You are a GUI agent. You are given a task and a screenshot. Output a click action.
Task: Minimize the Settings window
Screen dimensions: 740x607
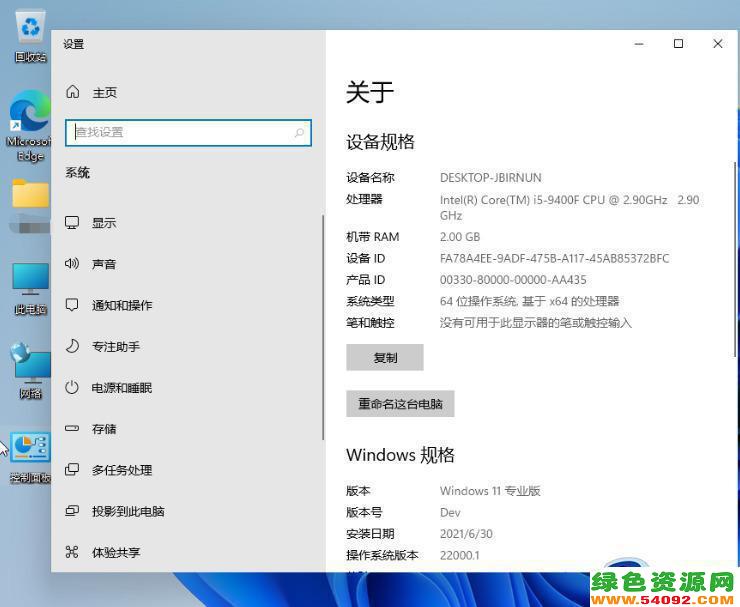(x=639, y=44)
